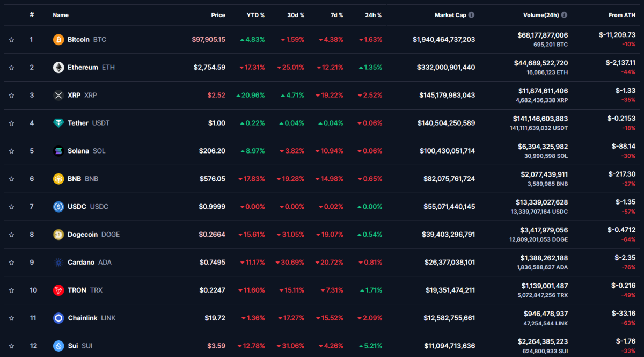Select the BNB coin icon
The image size is (644, 357).
point(58,179)
